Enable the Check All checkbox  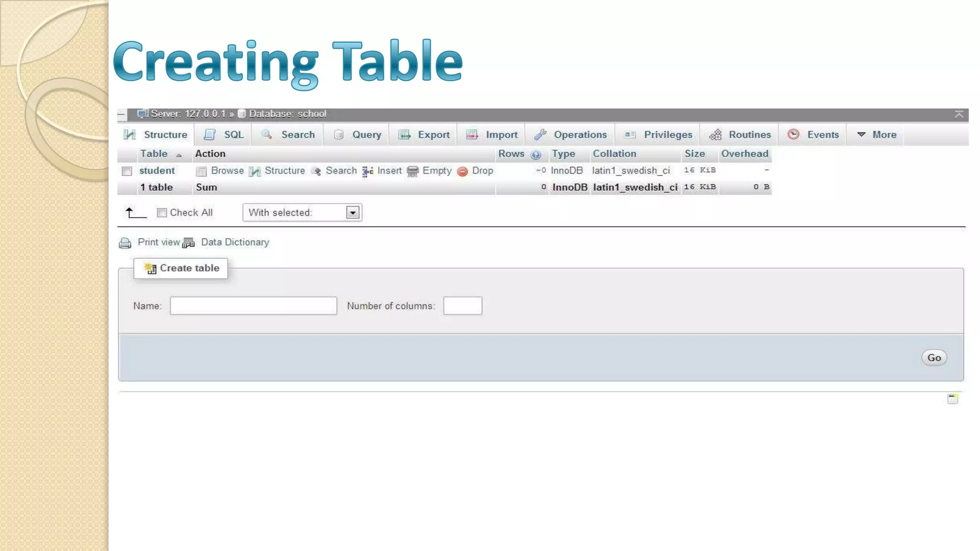pos(162,213)
